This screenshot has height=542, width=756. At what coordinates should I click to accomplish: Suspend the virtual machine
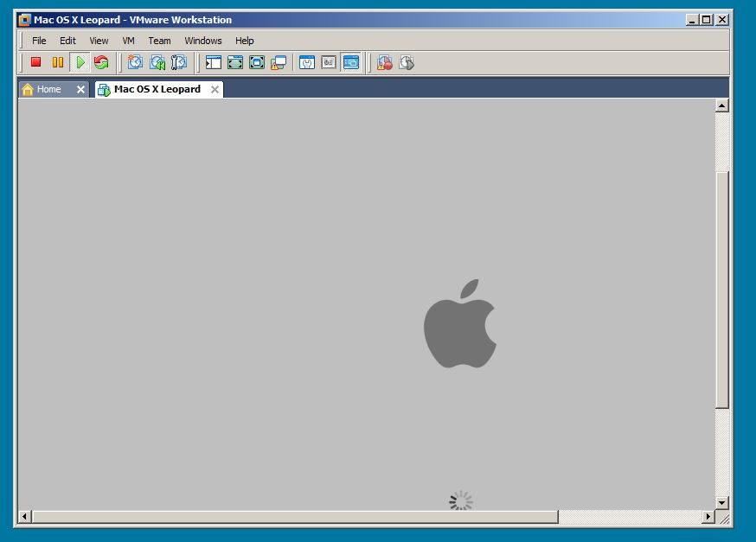pos(58,62)
